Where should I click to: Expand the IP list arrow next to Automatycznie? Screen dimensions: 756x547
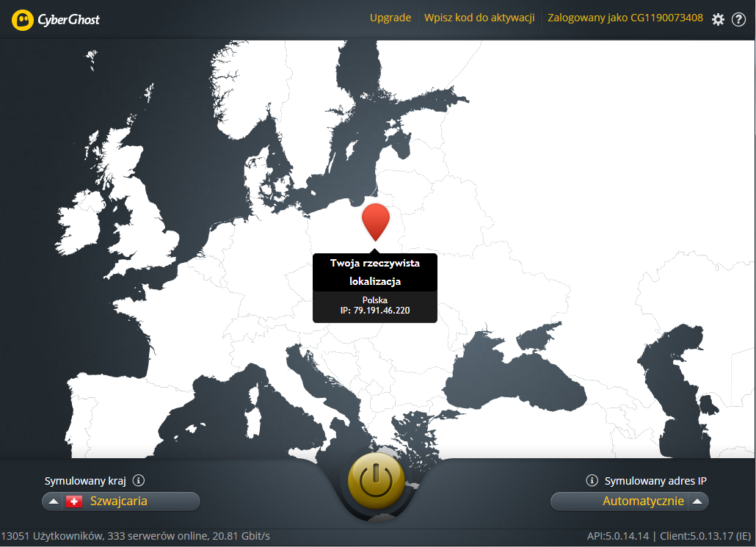[x=697, y=501]
